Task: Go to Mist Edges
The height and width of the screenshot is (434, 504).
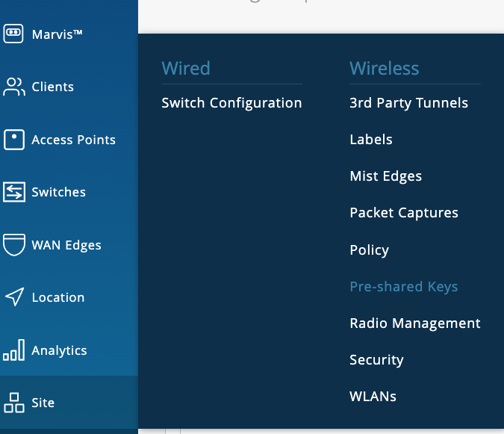Action: point(385,176)
